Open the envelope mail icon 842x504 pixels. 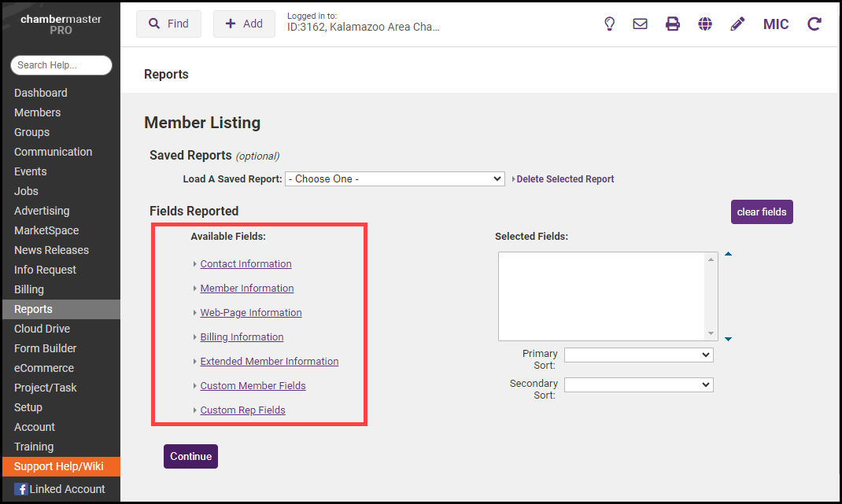(641, 24)
